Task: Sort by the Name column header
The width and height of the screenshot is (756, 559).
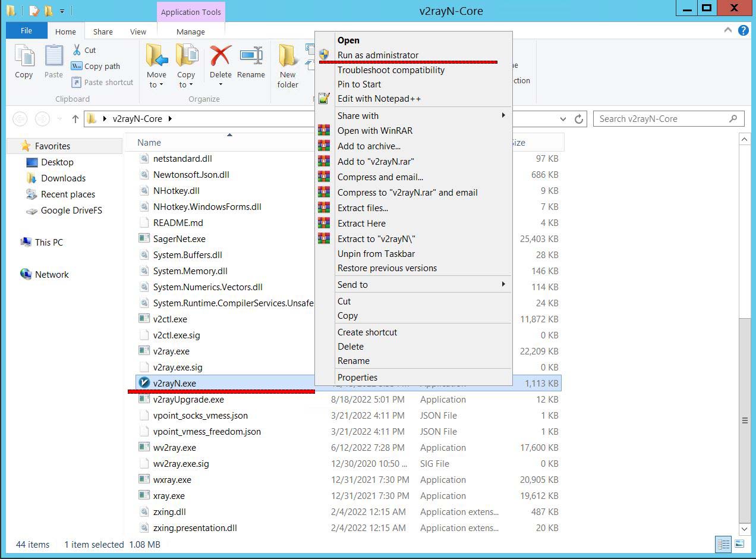Action: pos(149,143)
